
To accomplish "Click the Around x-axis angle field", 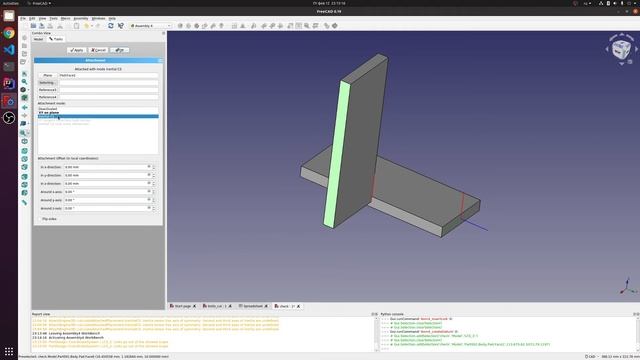I will [107, 192].
